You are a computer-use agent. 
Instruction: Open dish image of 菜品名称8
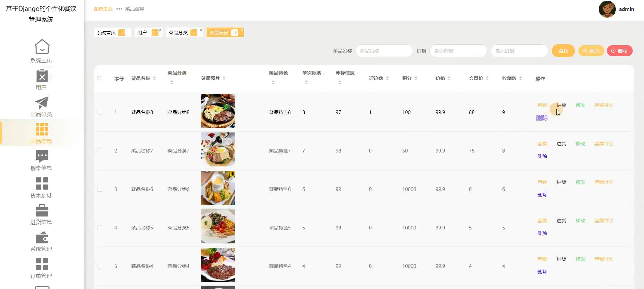click(218, 111)
